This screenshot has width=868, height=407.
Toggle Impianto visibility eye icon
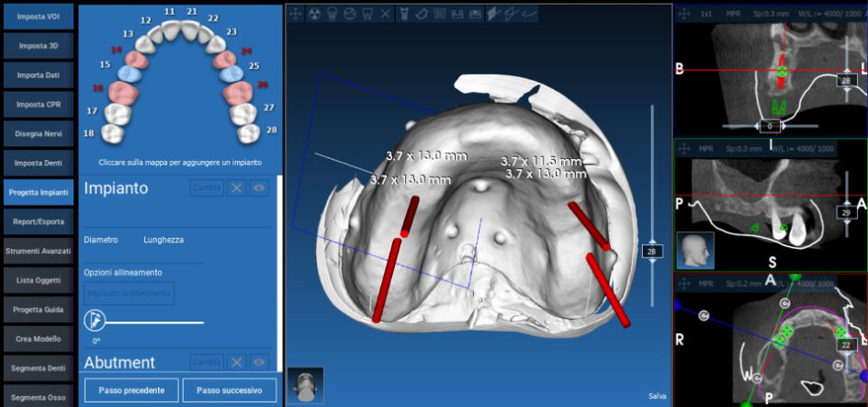(x=259, y=187)
